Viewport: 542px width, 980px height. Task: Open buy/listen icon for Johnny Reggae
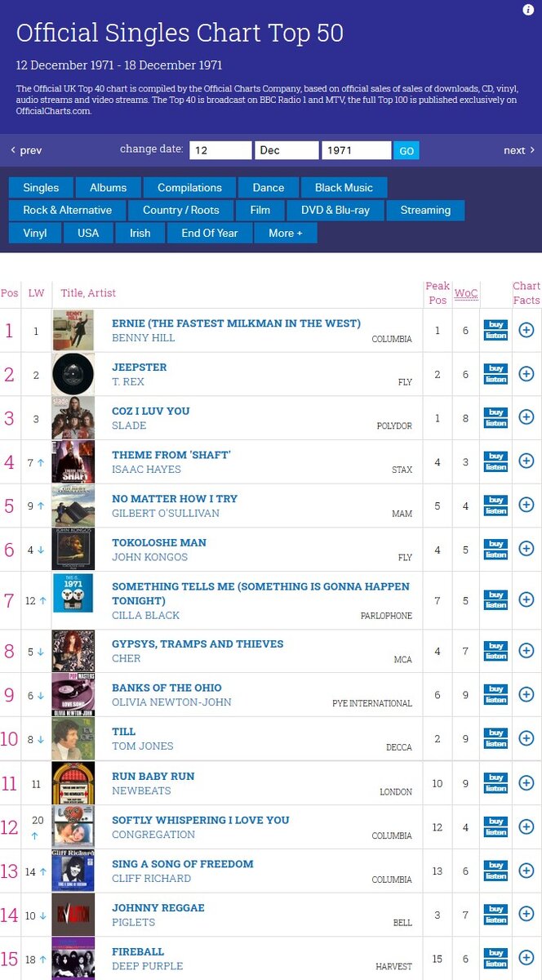495,915
